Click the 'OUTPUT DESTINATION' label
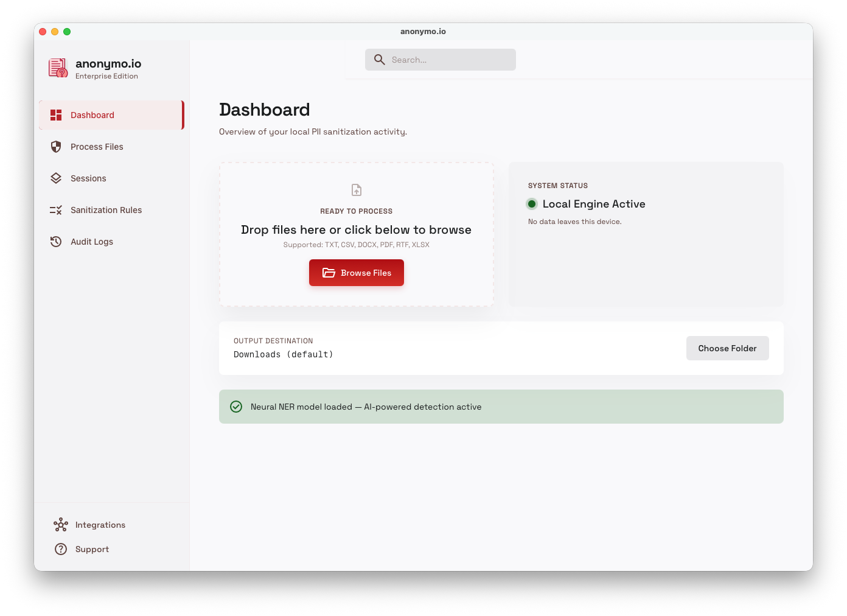The height and width of the screenshot is (616, 847). (x=273, y=341)
